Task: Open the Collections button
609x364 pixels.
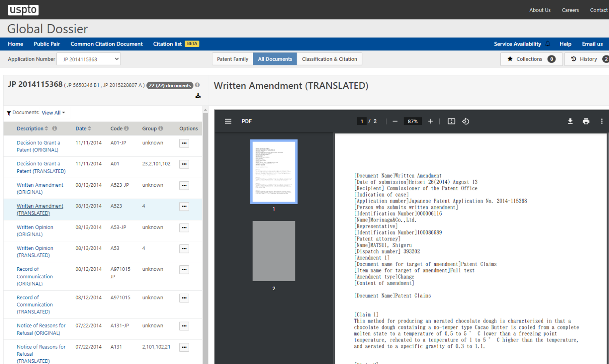Action: (531, 59)
